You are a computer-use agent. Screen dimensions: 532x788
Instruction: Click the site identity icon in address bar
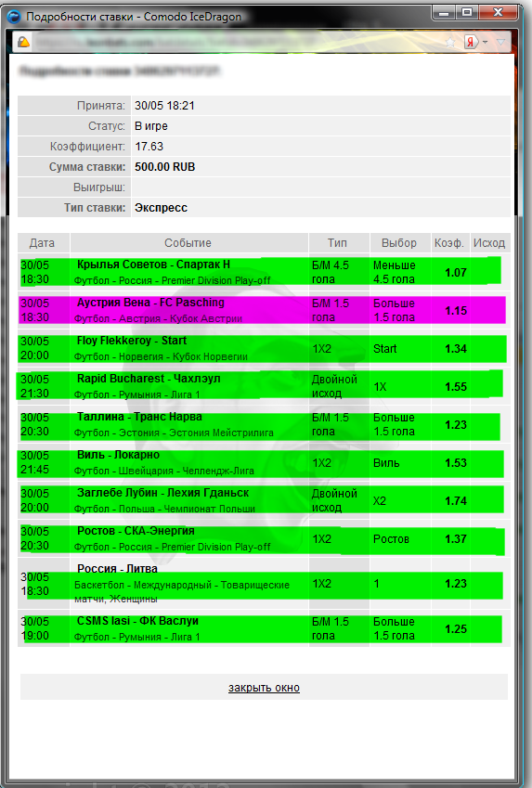pyautogui.click(x=23, y=42)
